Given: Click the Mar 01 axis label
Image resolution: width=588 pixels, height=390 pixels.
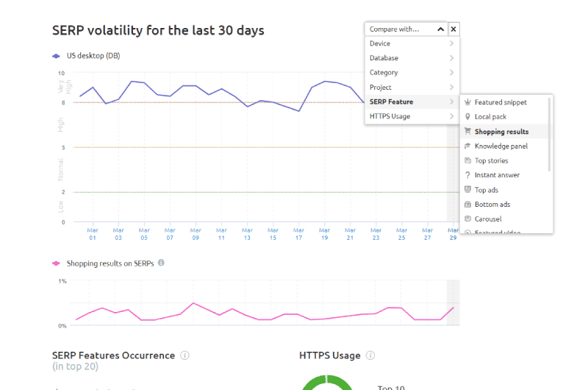Looking at the screenshot, I should click(93, 234).
